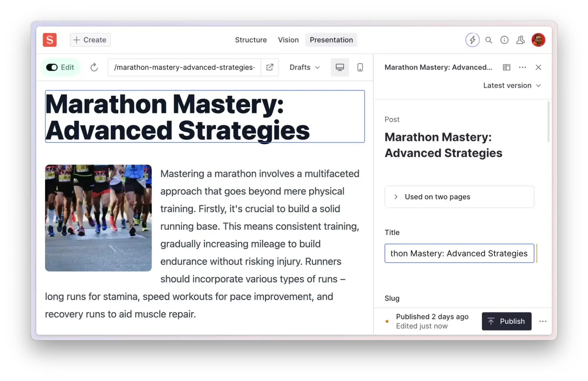Open the preview URL in a new window

pyautogui.click(x=269, y=67)
